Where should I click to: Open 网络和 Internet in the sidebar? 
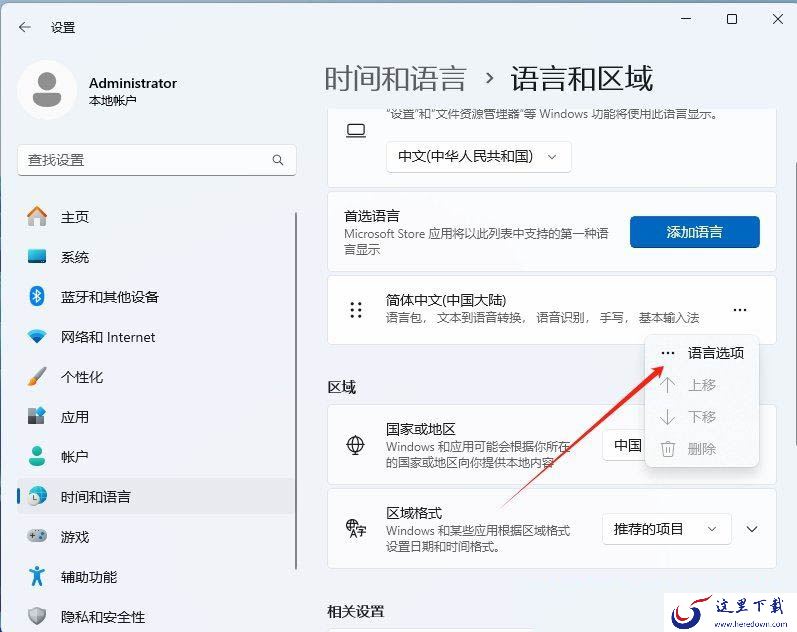pyautogui.click(x=156, y=337)
